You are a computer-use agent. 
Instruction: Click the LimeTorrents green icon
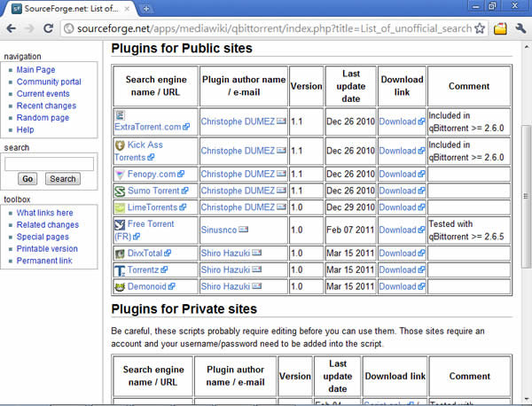click(x=120, y=207)
